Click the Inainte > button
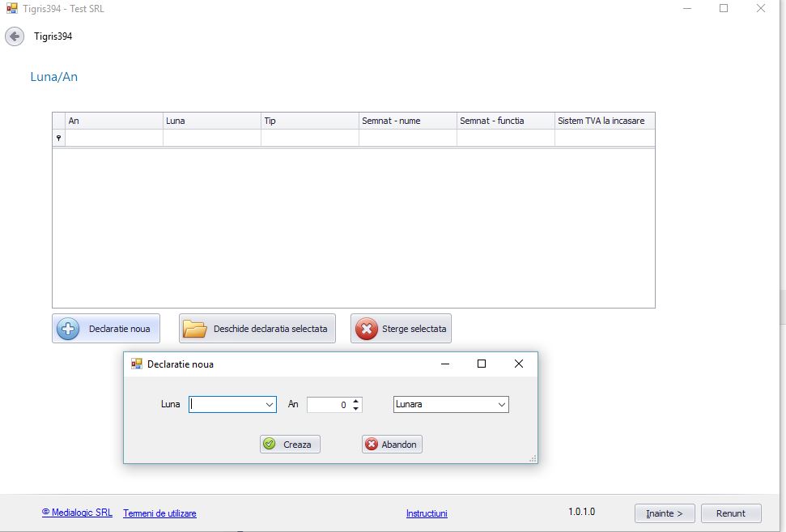 point(664,513)
